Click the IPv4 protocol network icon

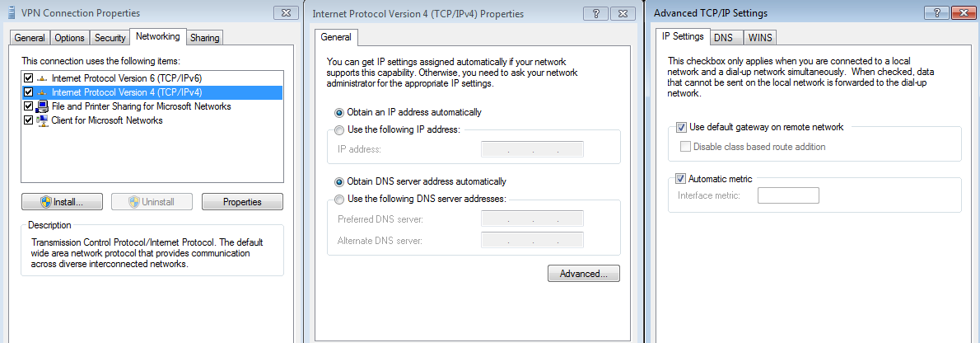42,92
